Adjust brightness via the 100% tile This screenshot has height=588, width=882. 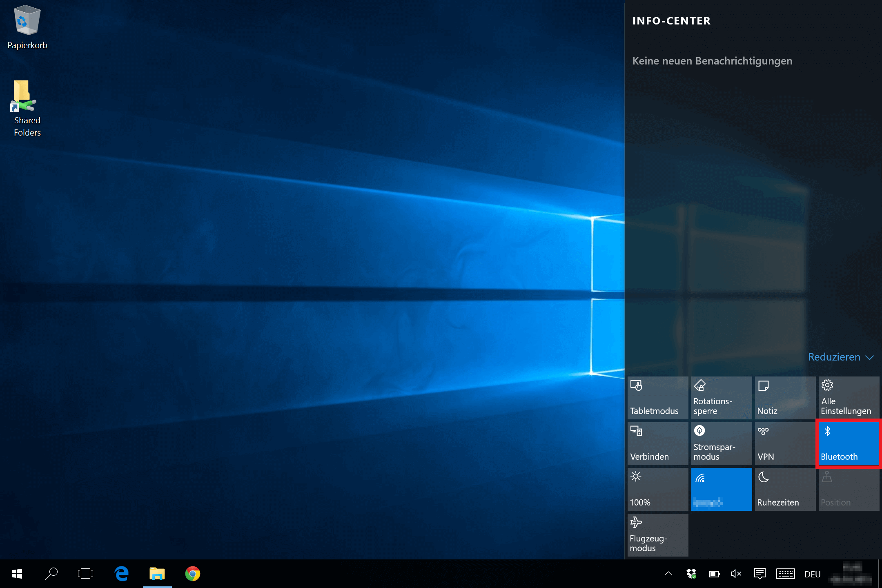coord(657,490)
